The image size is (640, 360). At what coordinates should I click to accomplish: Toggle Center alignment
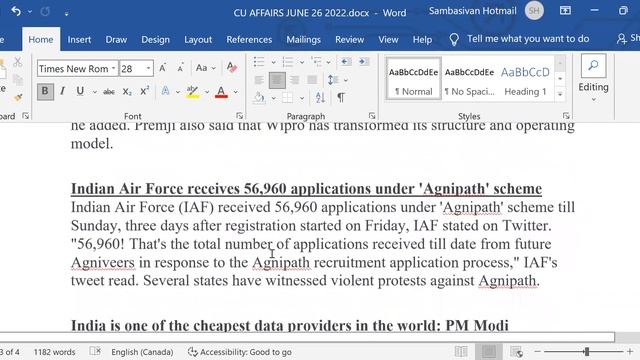[277, 80]
